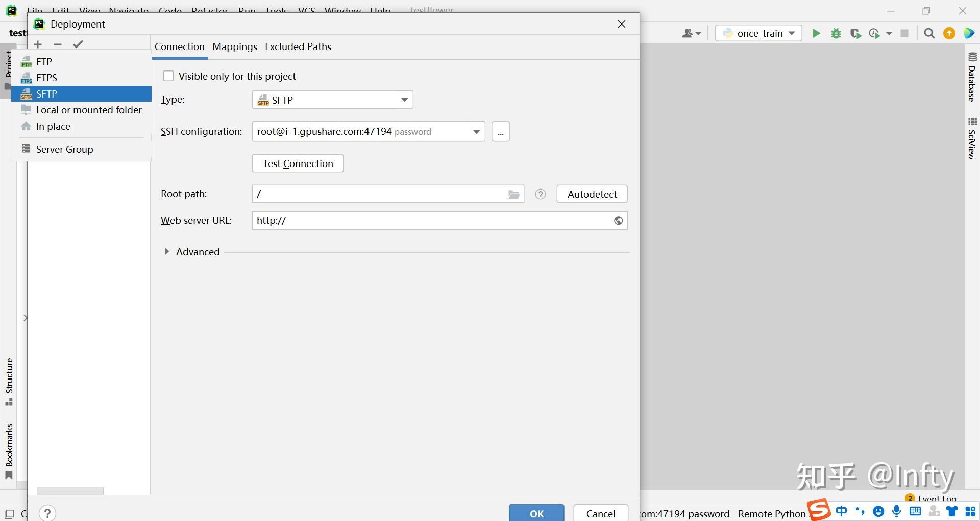Image resolution: width=980 pixels, height=521 pixels.
Task: Choose Local or mounted folder
Action: 82,110
